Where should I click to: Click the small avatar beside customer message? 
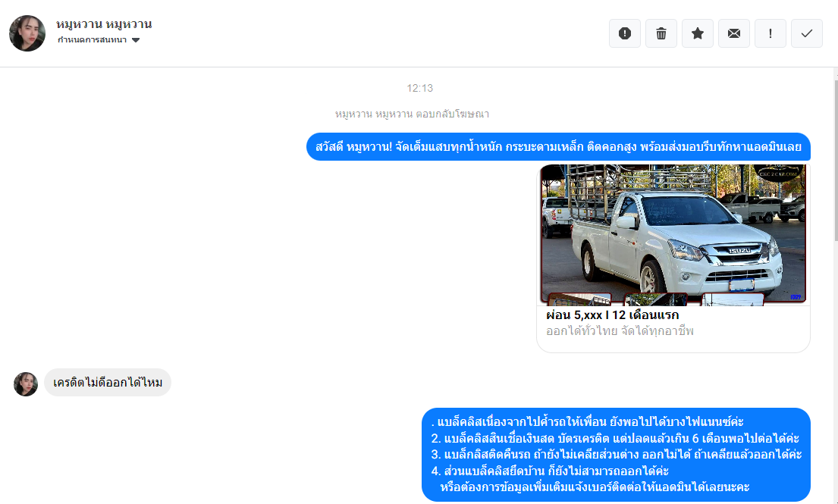click(26, 383)
